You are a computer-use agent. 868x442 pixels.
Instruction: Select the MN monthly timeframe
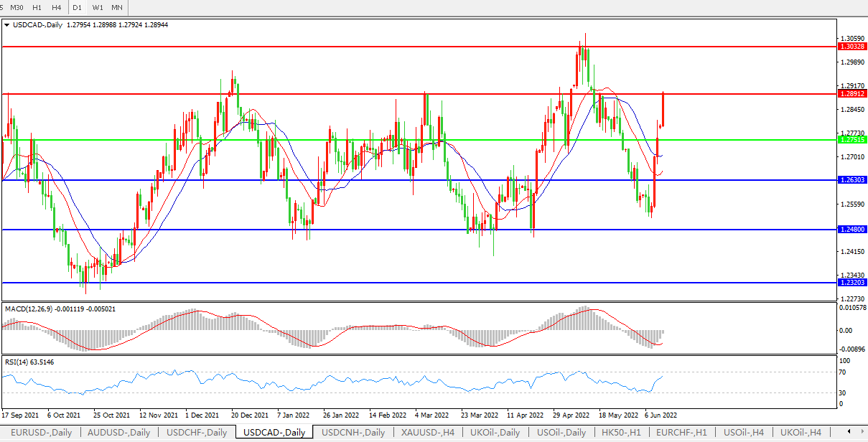[x=117, y=7]
